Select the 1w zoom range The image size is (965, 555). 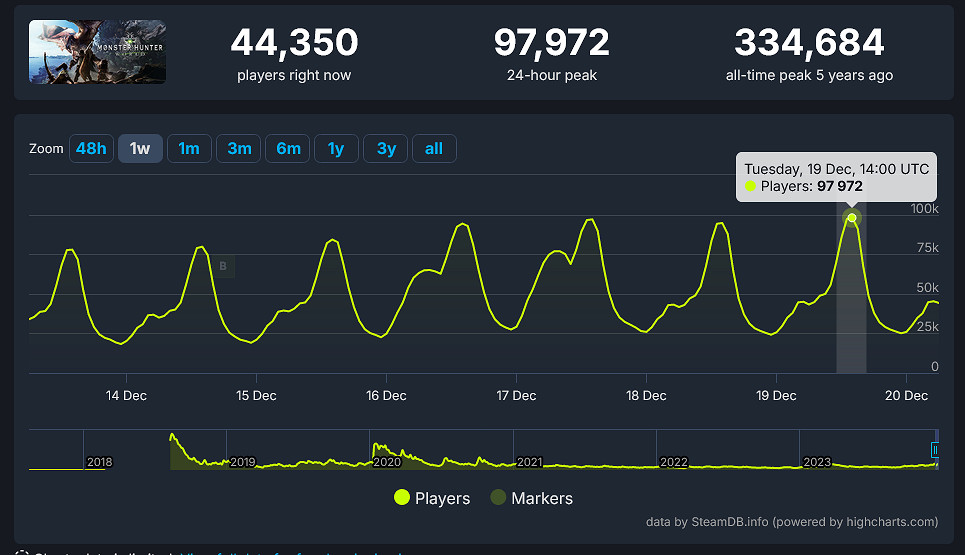click(x=140, y=149)
